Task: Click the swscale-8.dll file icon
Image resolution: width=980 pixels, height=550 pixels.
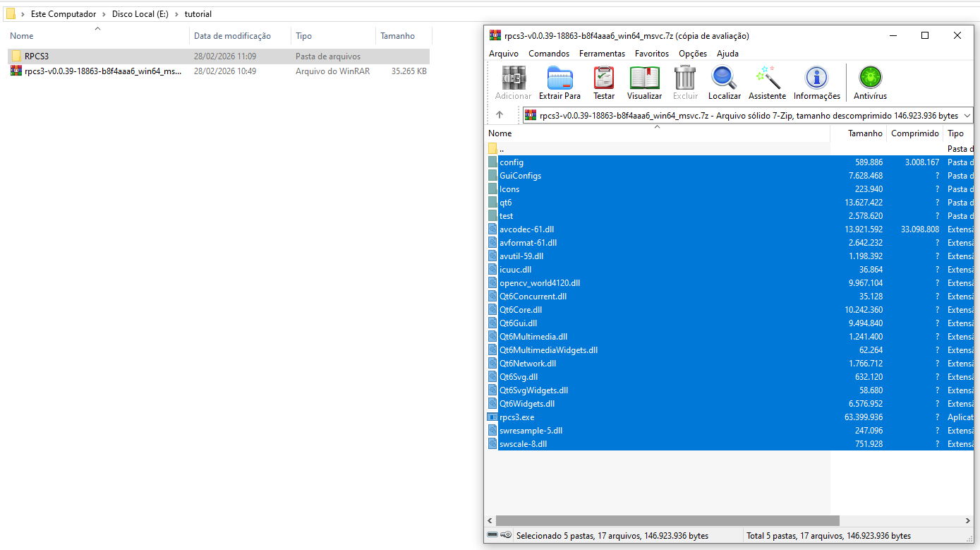Action: click(x=492, y=444)
